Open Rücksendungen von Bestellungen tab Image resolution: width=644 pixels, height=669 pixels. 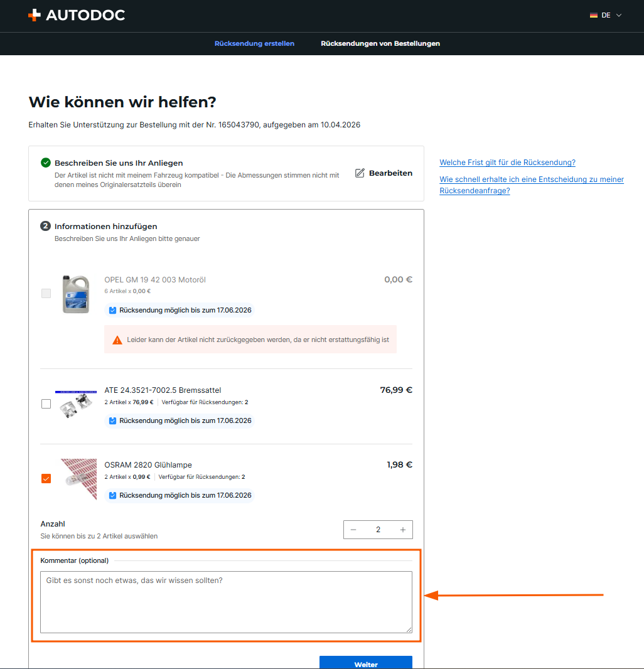tap(380, 43)
